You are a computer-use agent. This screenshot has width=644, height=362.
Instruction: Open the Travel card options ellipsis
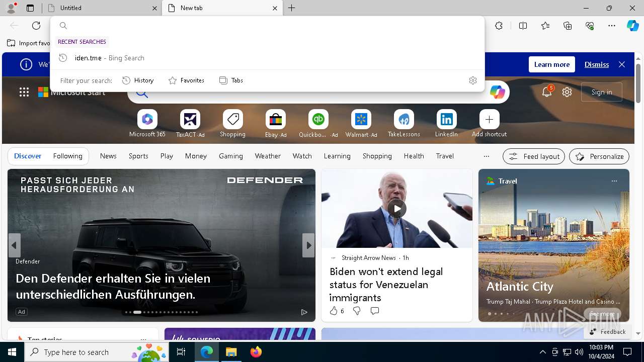(614, 181)
